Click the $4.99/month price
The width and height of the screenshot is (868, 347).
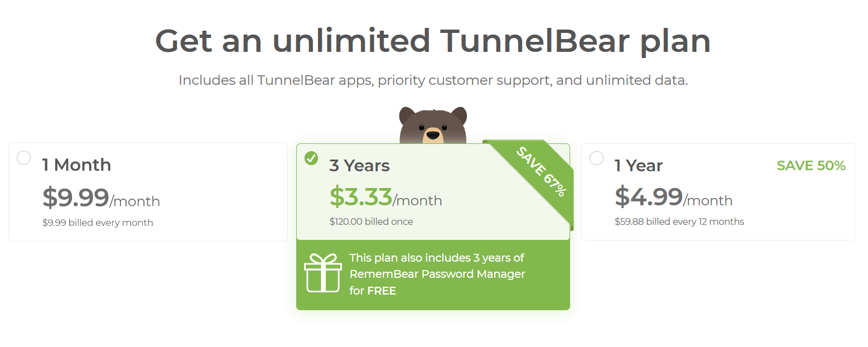tap(673, 197)
